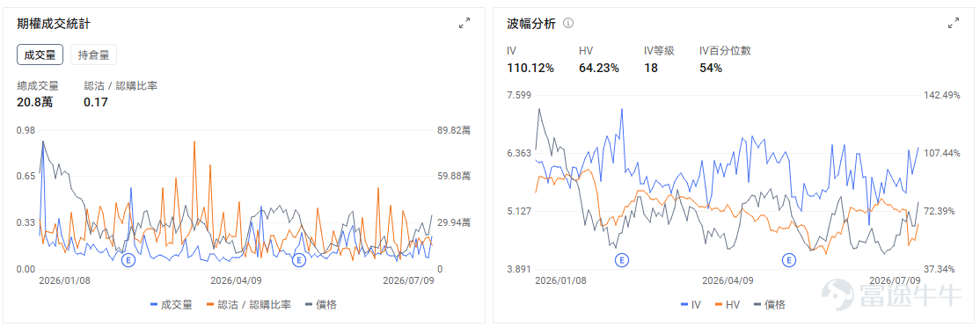Click the 7.599 price axis label

(519, 95)
